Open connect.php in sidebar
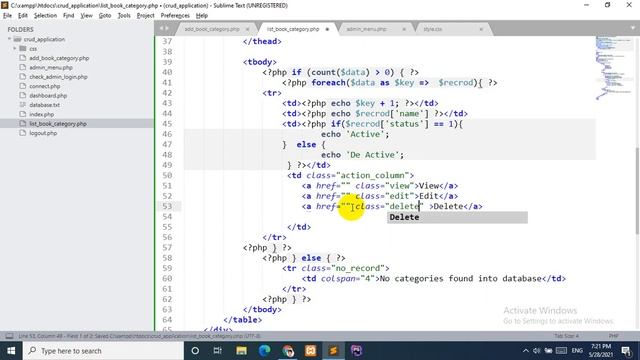This screenshot has width=640, height=360. 44,86
